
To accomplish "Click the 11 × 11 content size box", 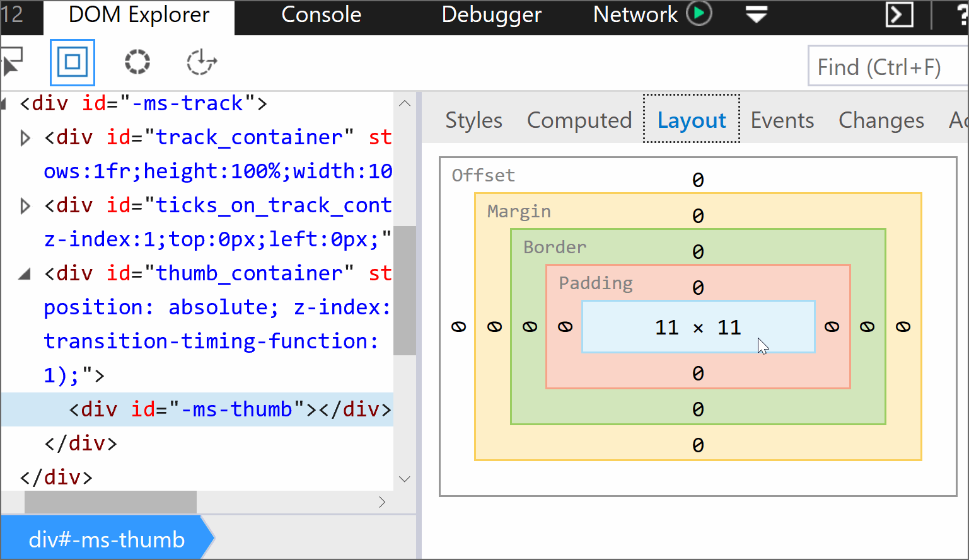I will (x=698, y=327).
